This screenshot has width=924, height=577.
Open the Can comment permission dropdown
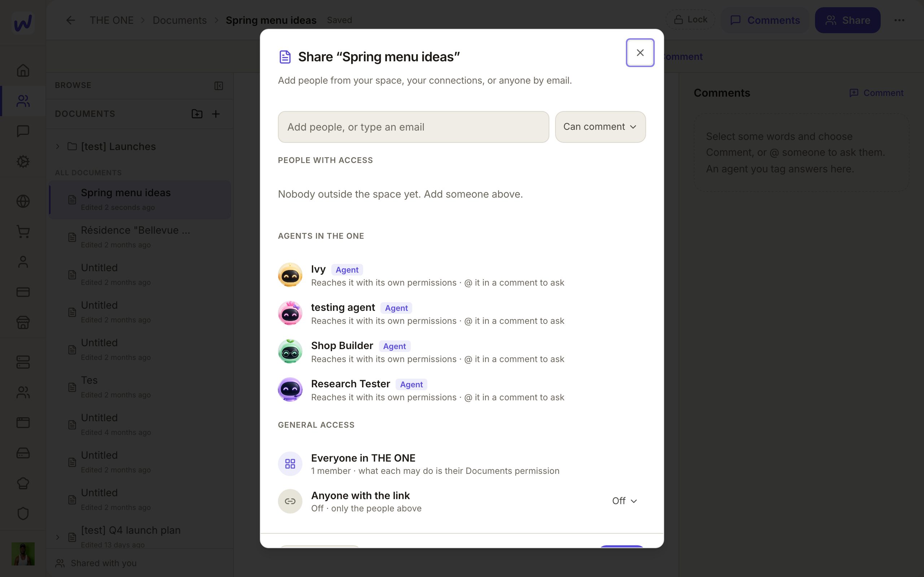(600, 127)
